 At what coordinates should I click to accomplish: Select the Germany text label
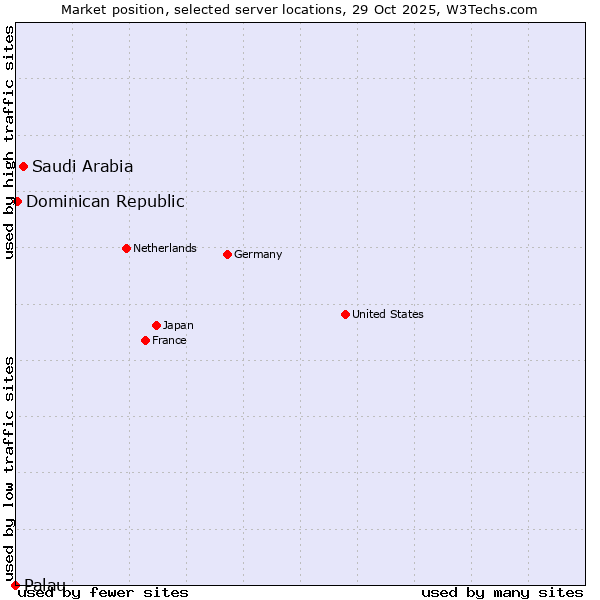pyautogui.click(x=258, y=254)
